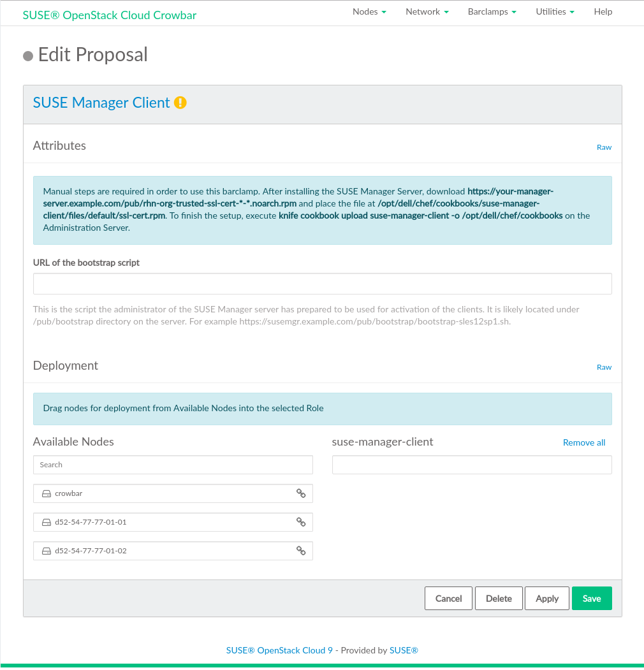Click the Available Nodes search box
This screenshot has width=644, height=670.
tap(173, 465)
